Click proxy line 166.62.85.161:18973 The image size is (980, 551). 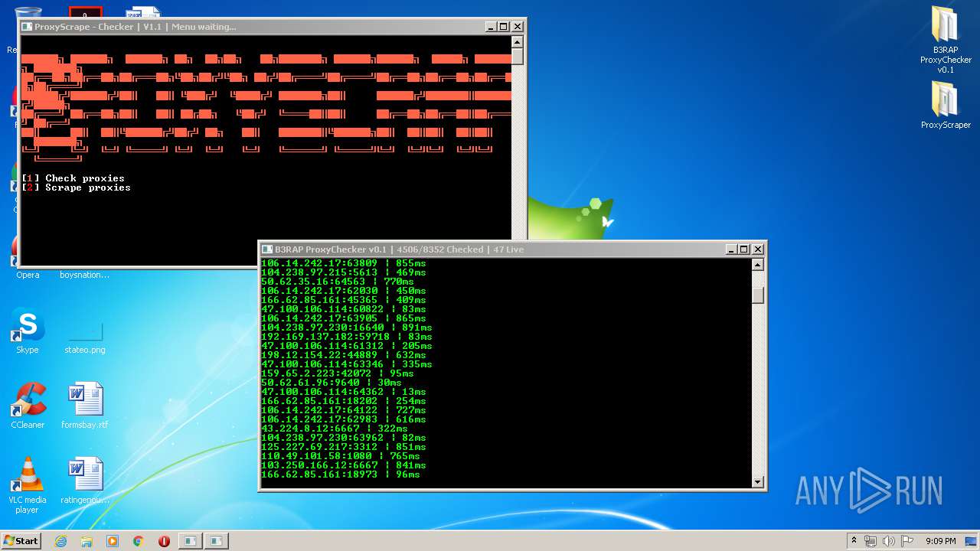[x=341, y=474]
